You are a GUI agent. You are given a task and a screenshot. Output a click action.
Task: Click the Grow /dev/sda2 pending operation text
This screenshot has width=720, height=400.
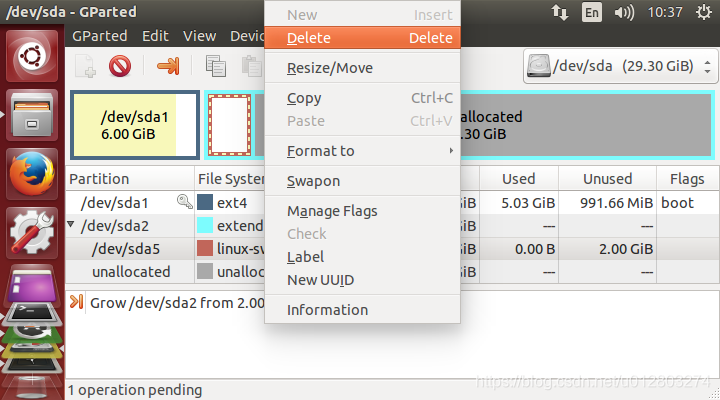click(177, 303)
